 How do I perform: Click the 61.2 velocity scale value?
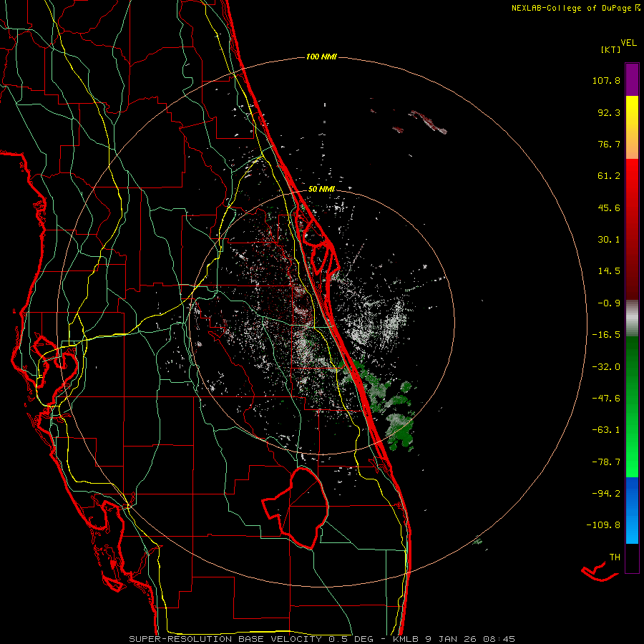point(609,176)
